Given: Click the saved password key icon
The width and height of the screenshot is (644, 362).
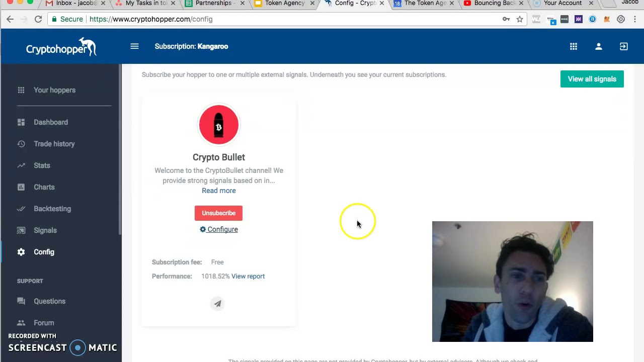Looking at the screenshot, I should point(506,19).
